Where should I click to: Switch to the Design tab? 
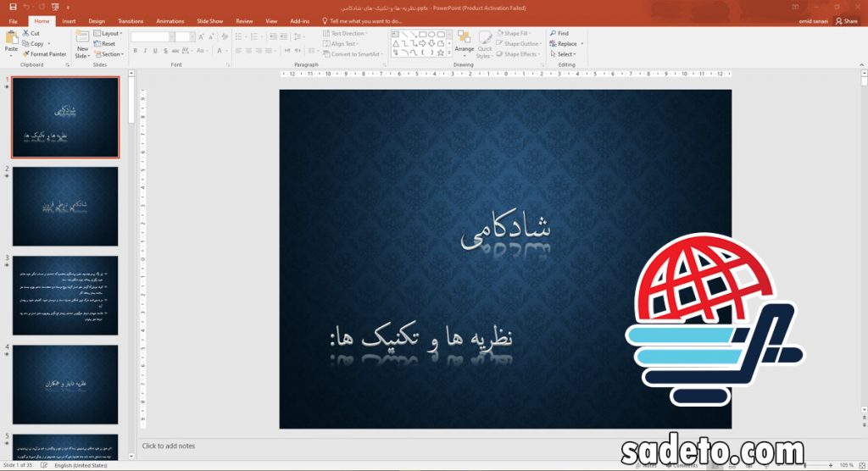click(x=97, y=21)
